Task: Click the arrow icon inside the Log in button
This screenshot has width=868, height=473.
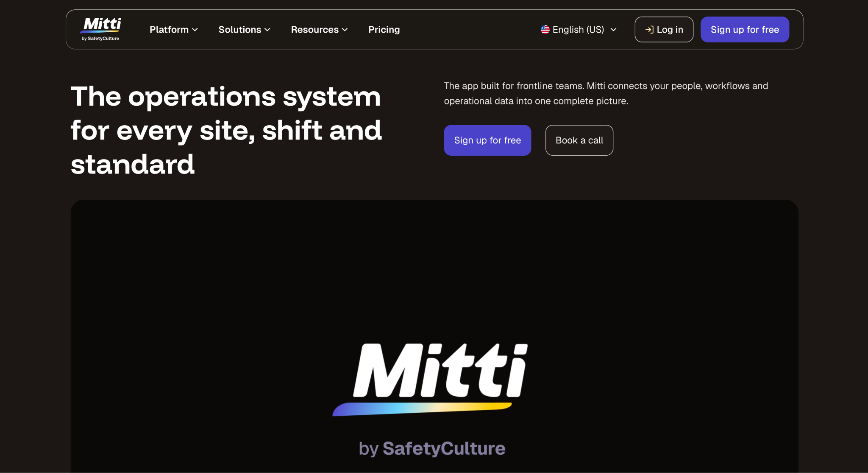Action: pos(649,30)
